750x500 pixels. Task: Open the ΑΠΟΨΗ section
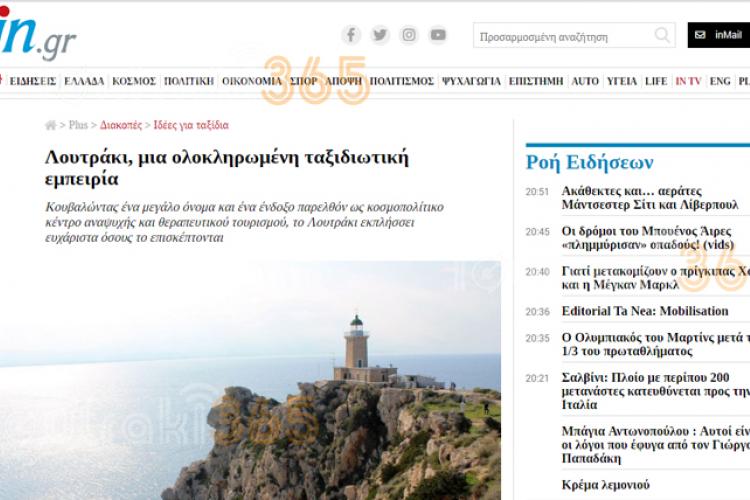(x=343, y=81)
